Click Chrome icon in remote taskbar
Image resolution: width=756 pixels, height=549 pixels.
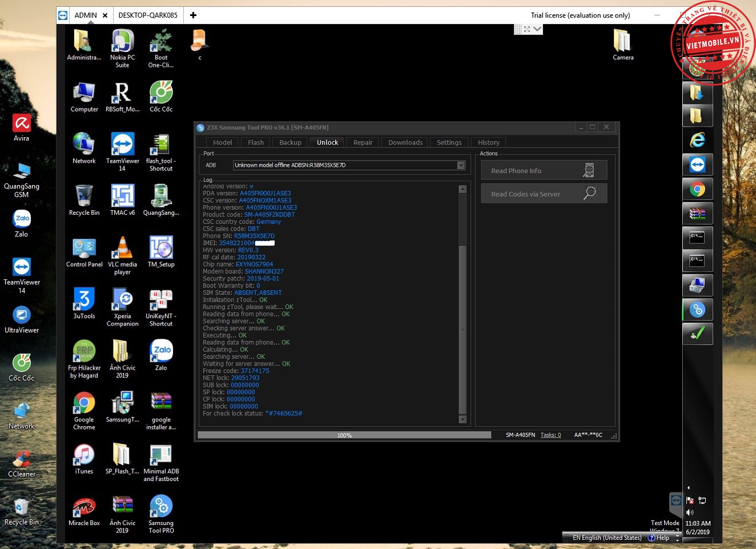697,189
